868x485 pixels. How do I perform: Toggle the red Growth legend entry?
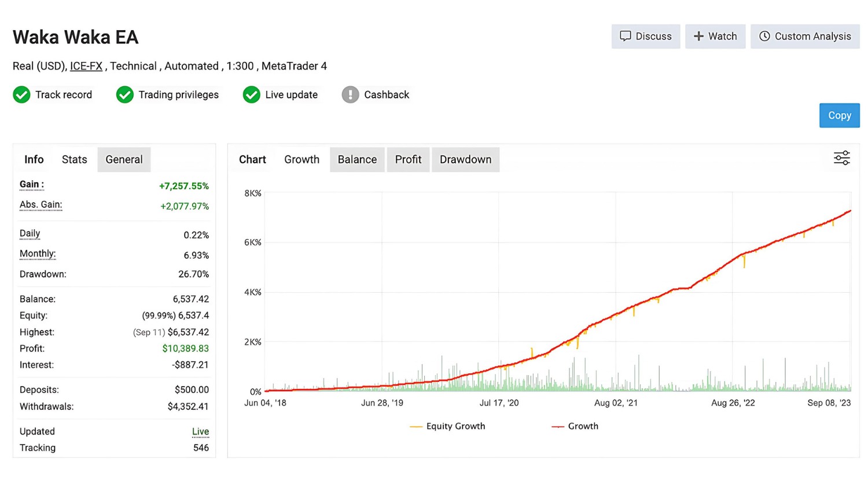(x=575, y=426)
